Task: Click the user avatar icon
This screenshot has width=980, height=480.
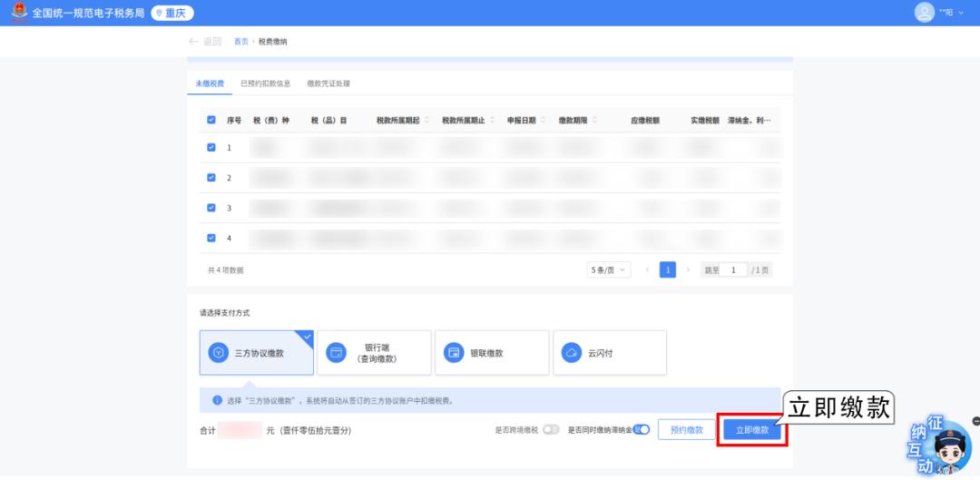Action: (925, 13)
